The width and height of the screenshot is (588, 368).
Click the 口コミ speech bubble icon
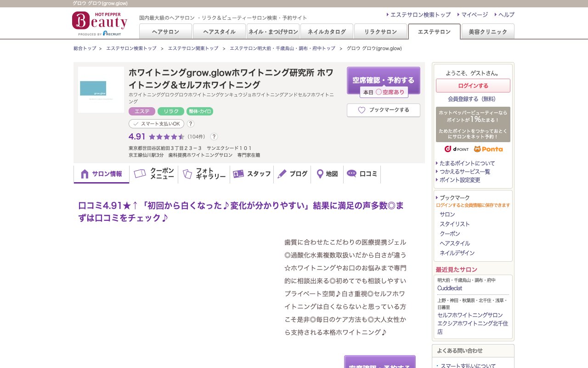coord(351,173)
